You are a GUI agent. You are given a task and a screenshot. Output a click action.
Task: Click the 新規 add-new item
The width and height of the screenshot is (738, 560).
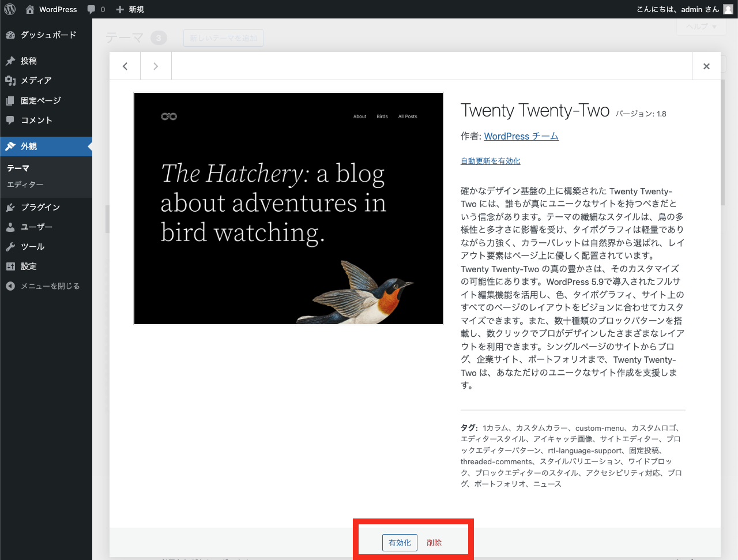point(130,9)
